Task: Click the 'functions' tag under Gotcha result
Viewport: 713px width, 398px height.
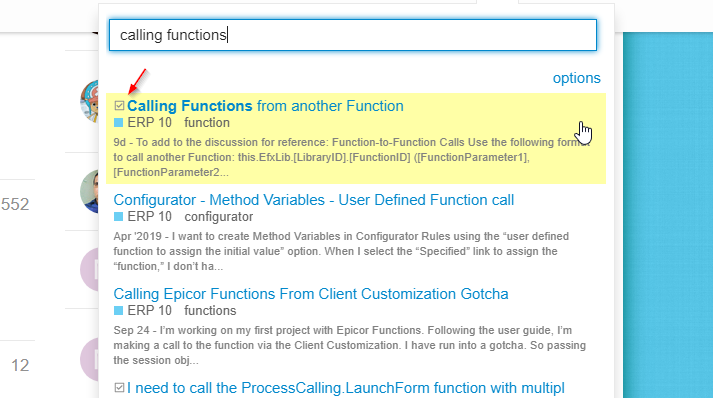Action: point(210,311)
